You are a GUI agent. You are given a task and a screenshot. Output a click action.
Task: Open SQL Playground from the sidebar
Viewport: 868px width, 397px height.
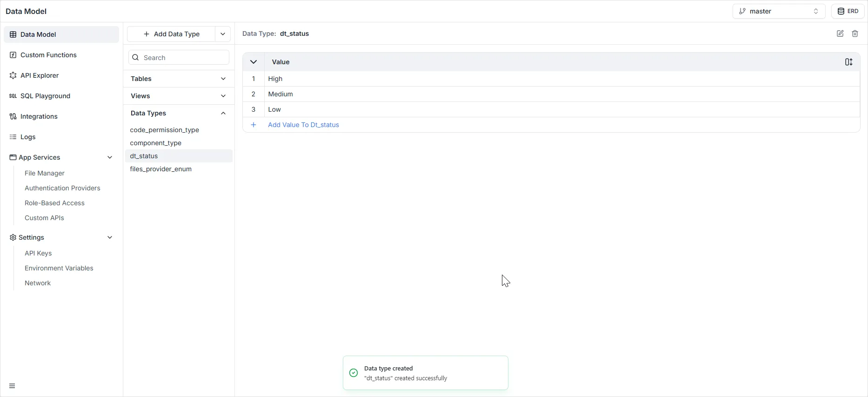[x=45, y=96]
